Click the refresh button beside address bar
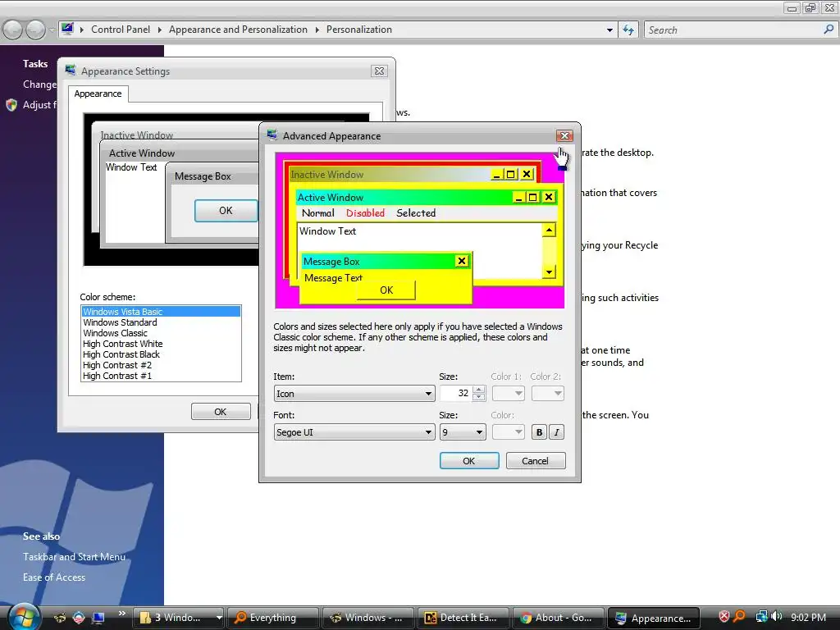Viewport: 840px width, 630px height. [x=628, y=30]
